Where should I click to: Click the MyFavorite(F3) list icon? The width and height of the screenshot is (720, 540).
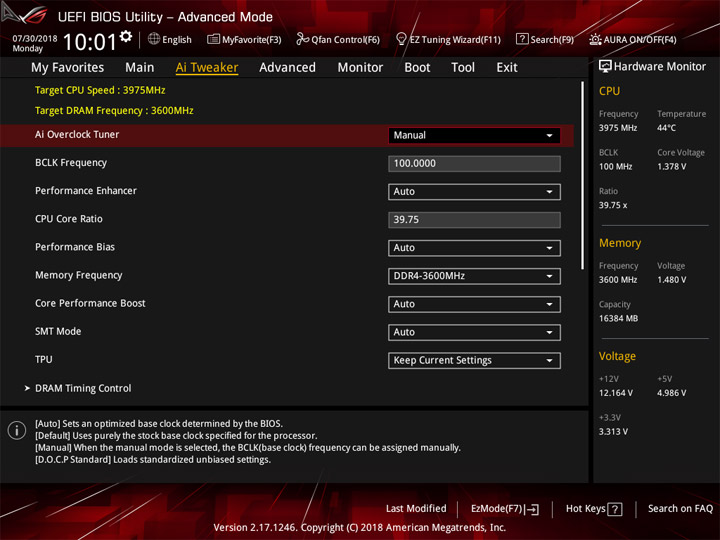click(213, 39)
